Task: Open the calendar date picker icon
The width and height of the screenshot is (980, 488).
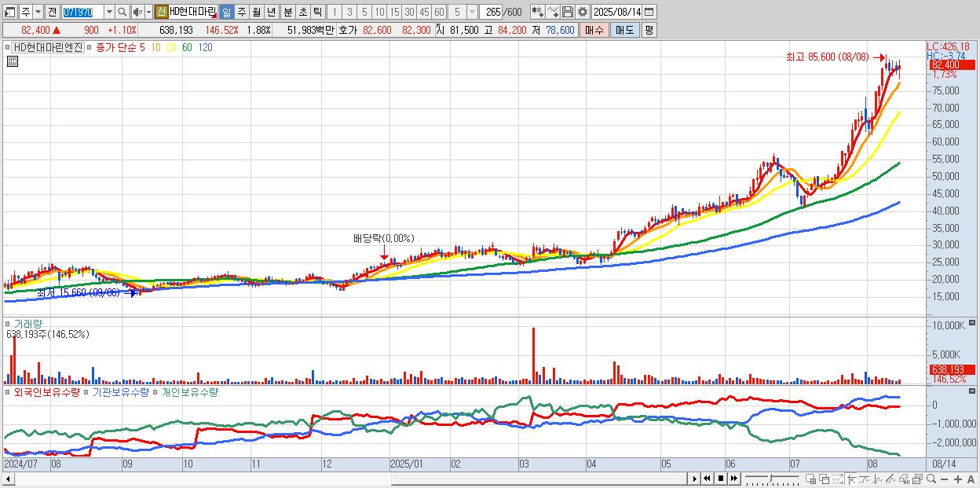Action: pos(649,12)
